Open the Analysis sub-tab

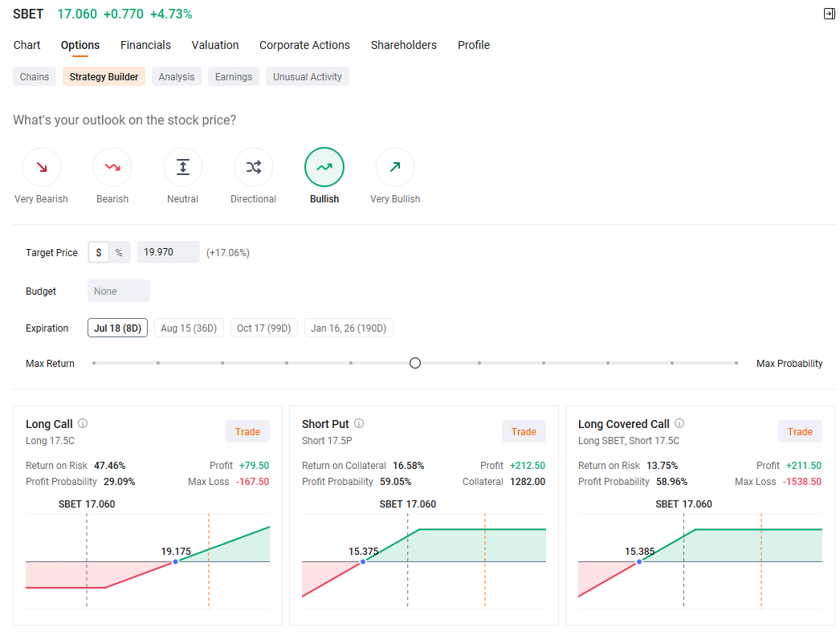[x=176, y=76]
